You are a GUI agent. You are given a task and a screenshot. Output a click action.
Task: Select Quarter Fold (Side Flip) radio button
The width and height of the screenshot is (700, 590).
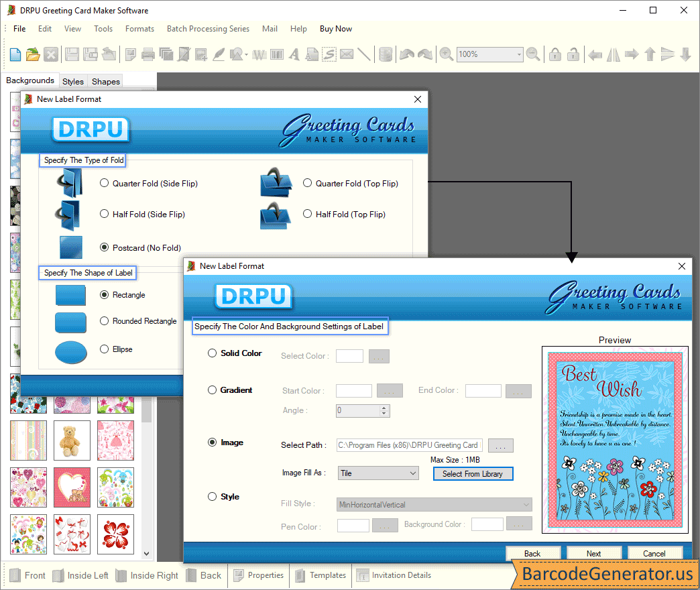104,183
